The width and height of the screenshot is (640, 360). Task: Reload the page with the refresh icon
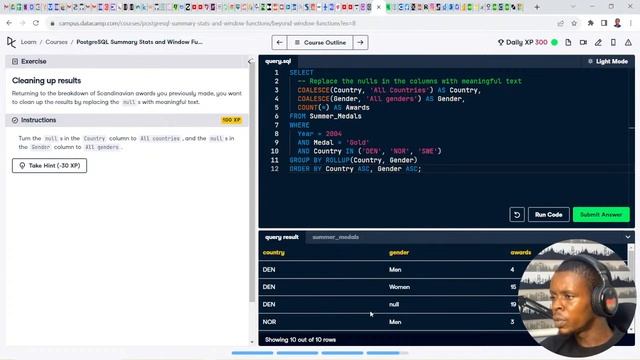click(36, 23)
